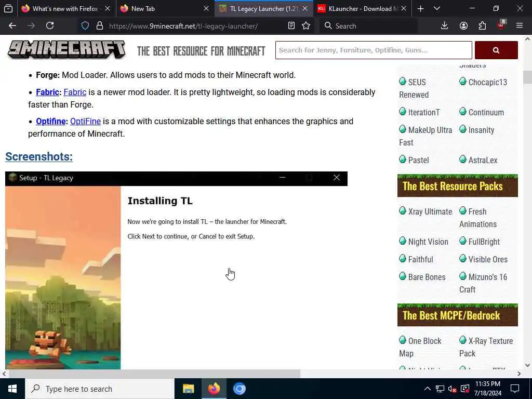Open the bold Fabric link
The height and width of the screenshot is (399, 532).
pyautogui.click(x=47, y=92)
